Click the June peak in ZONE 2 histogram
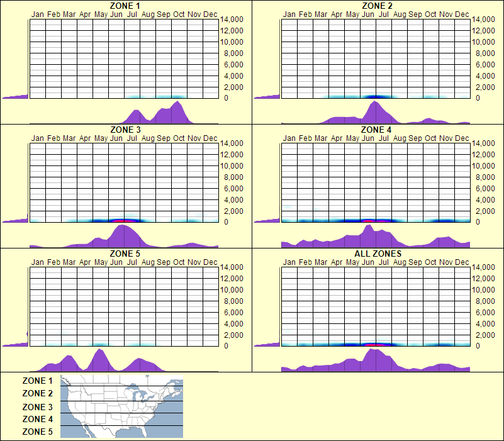The height and width of the screenshot is (441, 504). (375, 112)
